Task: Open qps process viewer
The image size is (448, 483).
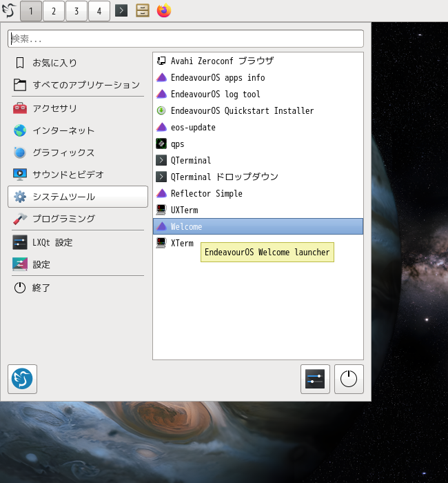Action: (177, 144)
